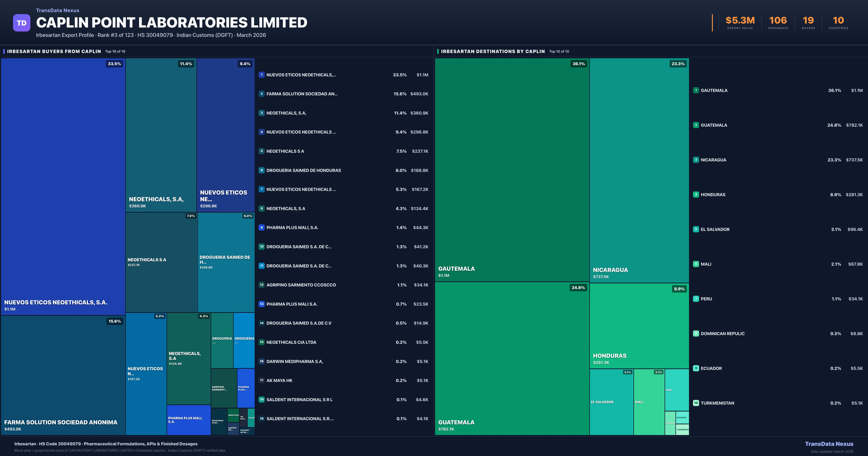The height and width of the screenshot is (456, 868).
Task: Click the 8.9% badge on the HONDURAS block
Action: (x=679, y=289)
